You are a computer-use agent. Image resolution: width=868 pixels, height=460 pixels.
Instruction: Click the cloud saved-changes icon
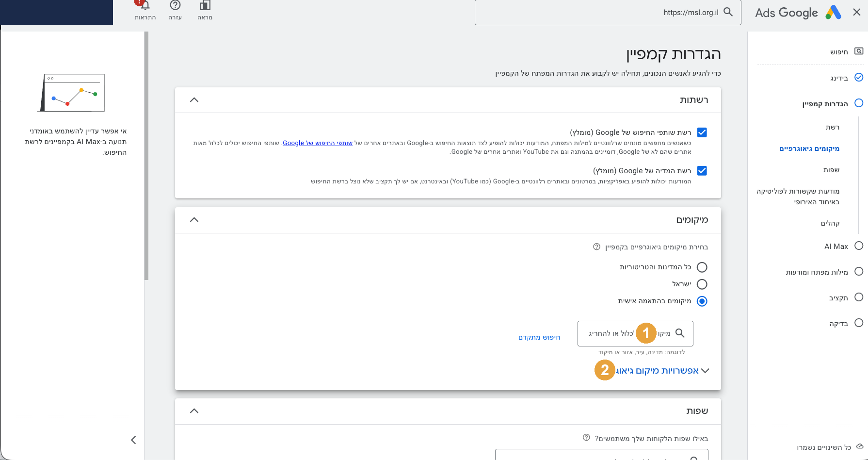[860, 446]
